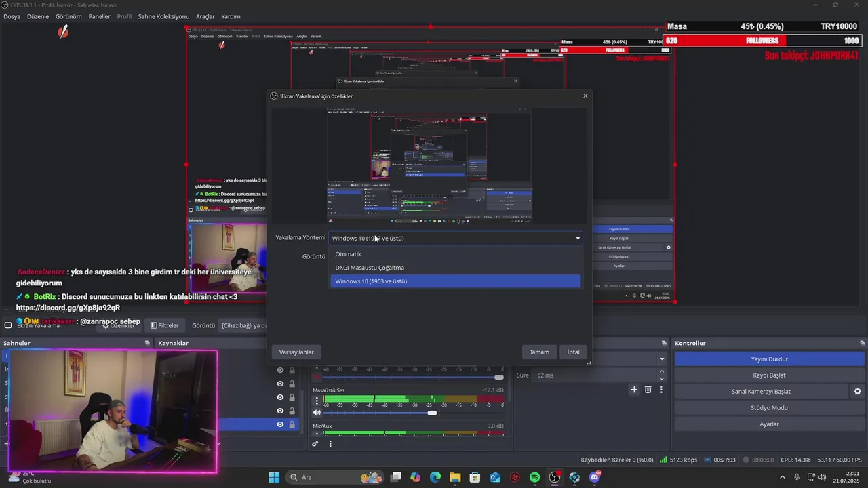The width and height of the screenshot is (868, 488).
Task: Select Windows 10 (1903 ve üstü) list option
Action: [456, 281]
